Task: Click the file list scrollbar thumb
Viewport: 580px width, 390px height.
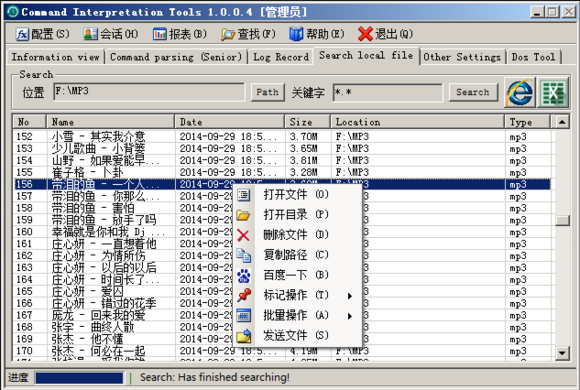Action: (562, 220)
